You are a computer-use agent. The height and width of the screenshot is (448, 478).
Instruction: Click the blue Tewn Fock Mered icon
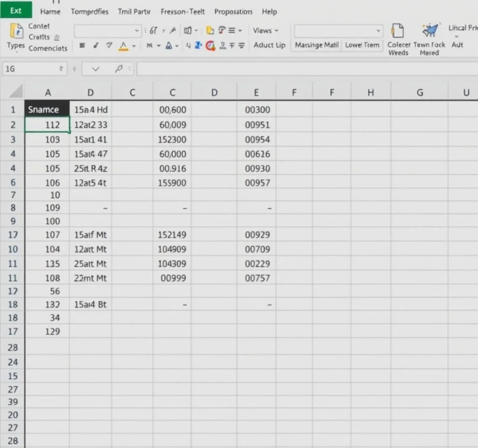(x=429, y=31)
